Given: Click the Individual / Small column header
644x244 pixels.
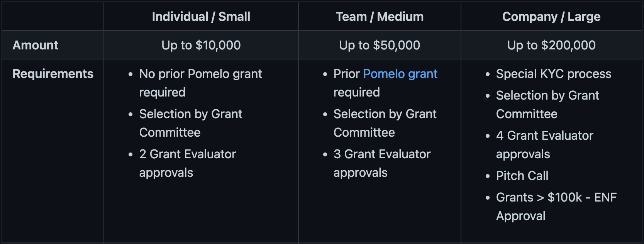Looking at the screenshot, I should point(201,17).
